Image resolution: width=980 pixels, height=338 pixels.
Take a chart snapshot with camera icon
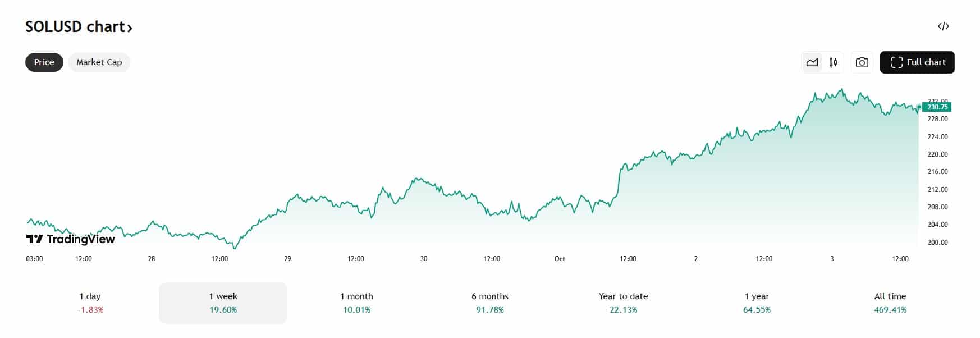[862, 62]
